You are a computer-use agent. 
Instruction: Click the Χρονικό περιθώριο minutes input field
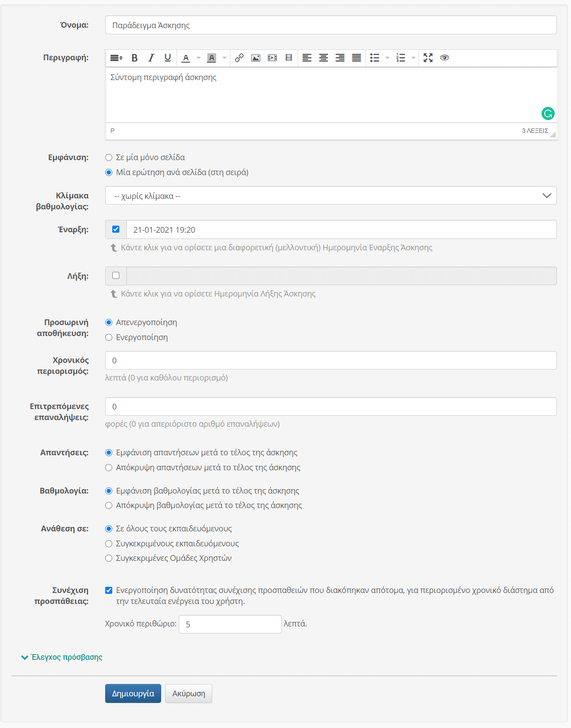click(230, 624)
